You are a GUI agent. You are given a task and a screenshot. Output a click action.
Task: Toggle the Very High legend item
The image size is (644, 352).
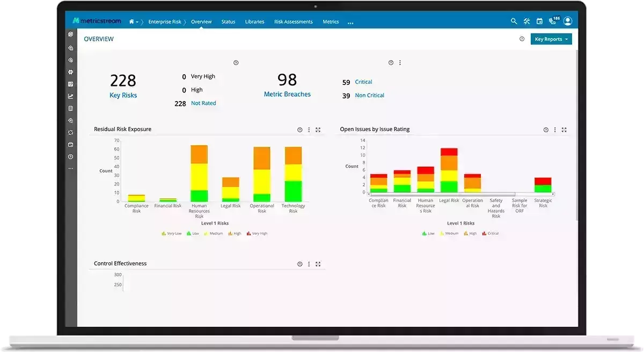(257, 234)
